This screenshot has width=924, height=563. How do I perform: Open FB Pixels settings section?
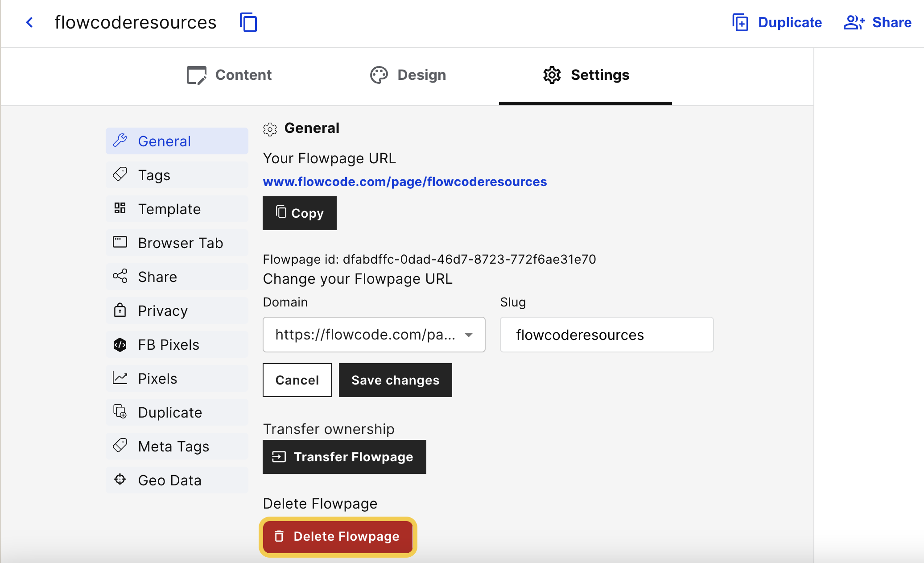click(x=177, y=344)
